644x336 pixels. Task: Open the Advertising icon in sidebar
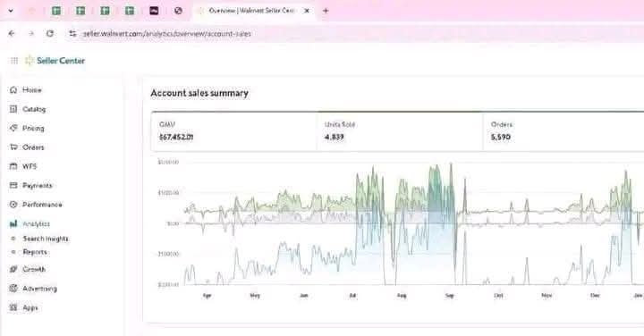tap(13, 288)
